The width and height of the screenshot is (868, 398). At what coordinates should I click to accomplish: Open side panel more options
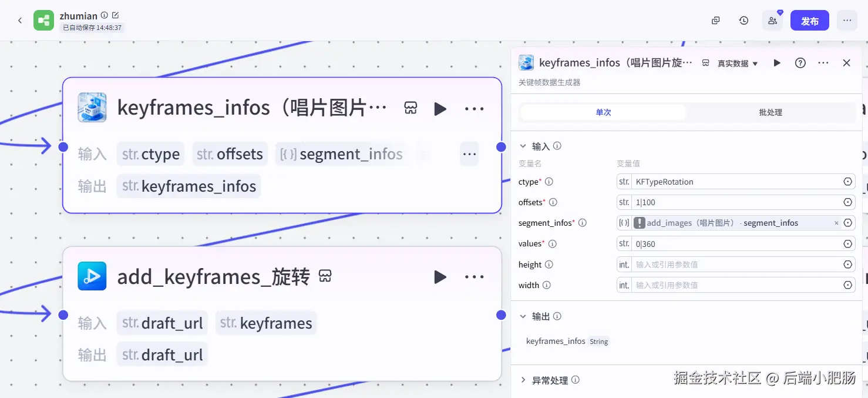point(823,63)
